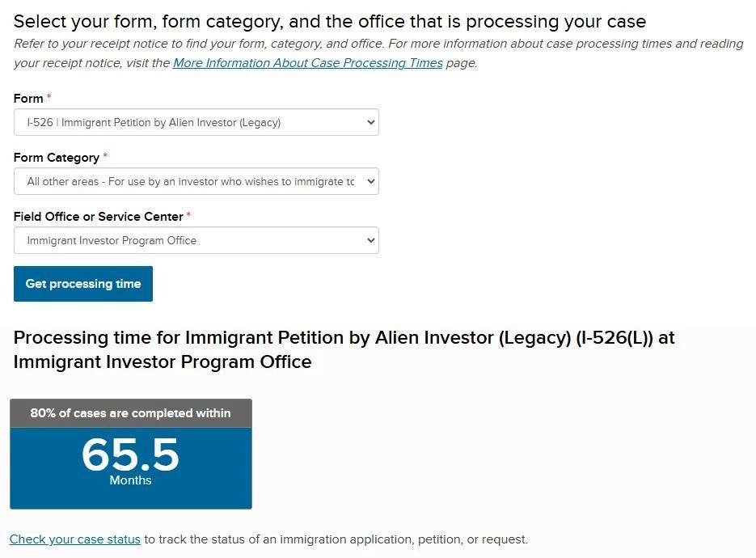Follow the Check your case status link
The image size is (756, 558).
[75, 539]
